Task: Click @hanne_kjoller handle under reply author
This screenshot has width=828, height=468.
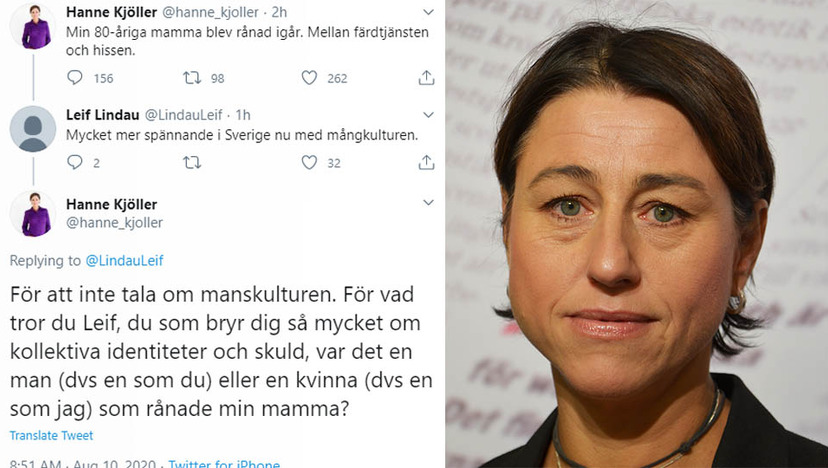Action: tap(114, 223)
